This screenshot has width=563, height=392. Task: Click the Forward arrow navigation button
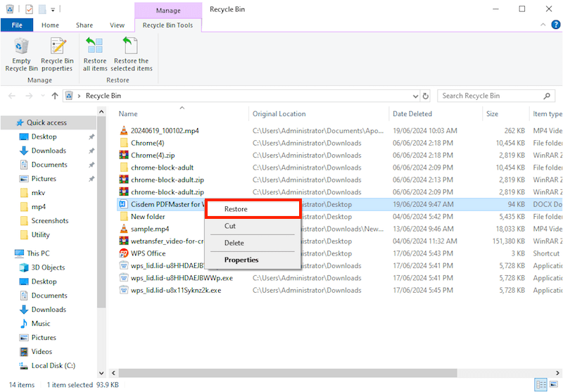[29, 96]
